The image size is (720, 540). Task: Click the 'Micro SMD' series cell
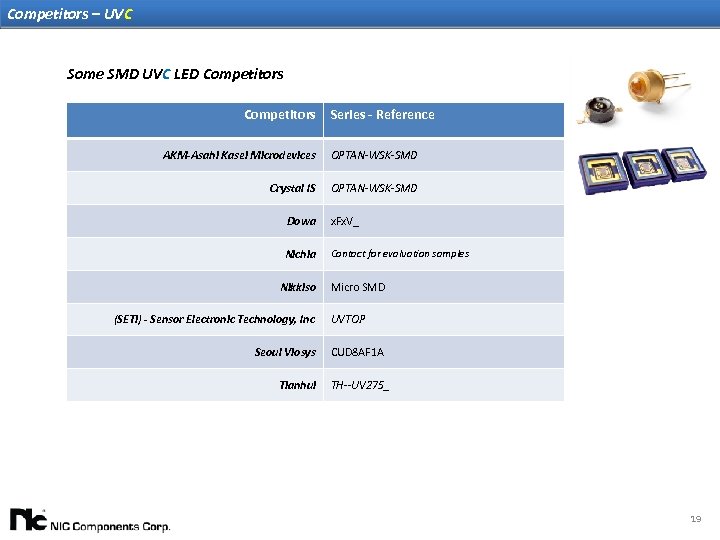coord(444,287)
